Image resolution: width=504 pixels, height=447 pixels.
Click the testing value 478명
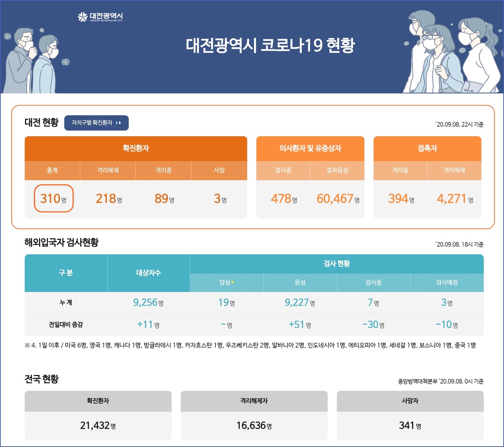tap(284, 199)
